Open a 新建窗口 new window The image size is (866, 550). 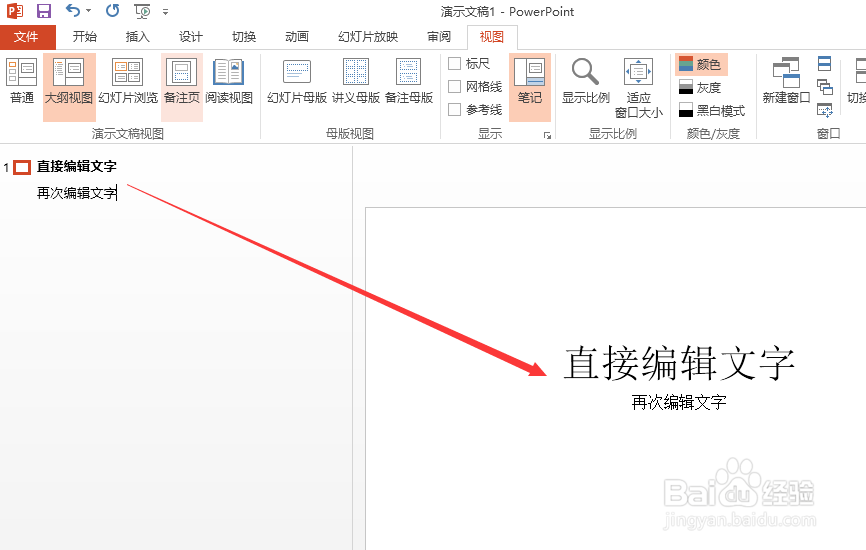786,82
